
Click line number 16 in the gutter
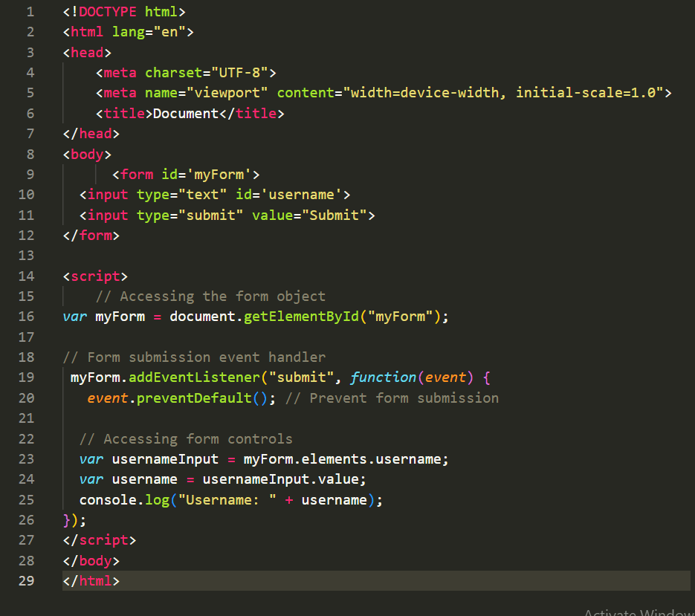coord(26,316)
